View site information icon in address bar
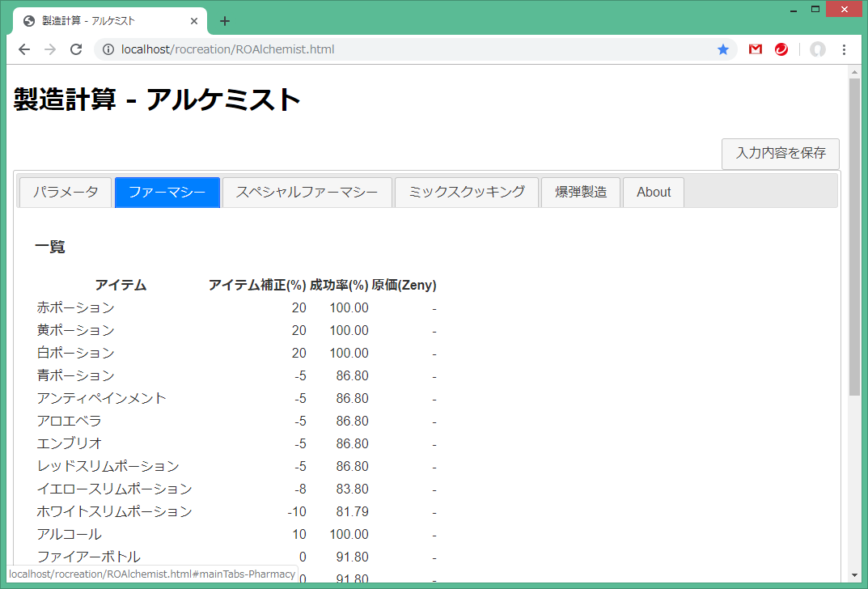Image resolution: width=868 pixels, height=589 pixels. click(108, 49)
